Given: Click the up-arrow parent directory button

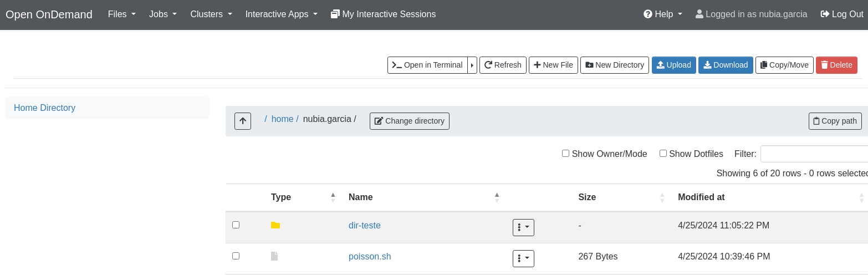Looking at the screenshot, I should (x=243, y=121).
